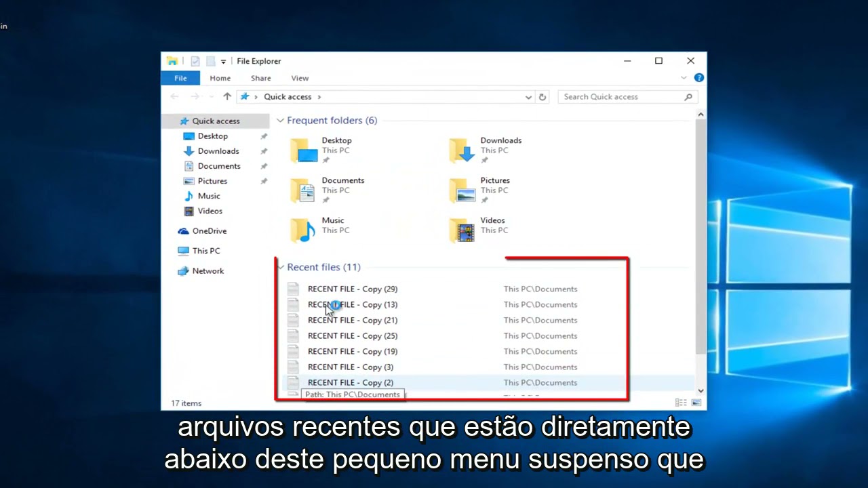
Task: Select Downloads in the navigation pane
Action: point(218,151)
